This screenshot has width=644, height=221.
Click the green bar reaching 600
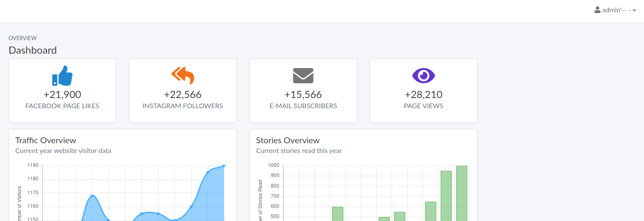click(x=338, y=214)
